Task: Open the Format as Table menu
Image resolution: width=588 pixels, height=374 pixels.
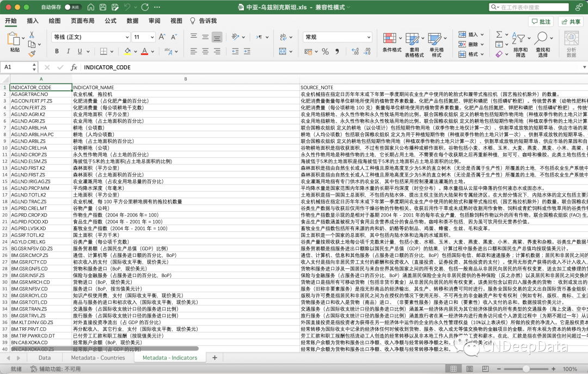Action: pyautogui.click(x=414, y=45)
